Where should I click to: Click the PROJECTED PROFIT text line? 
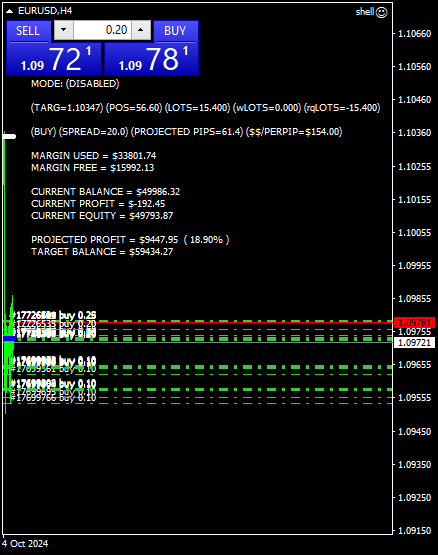[130, 240]
